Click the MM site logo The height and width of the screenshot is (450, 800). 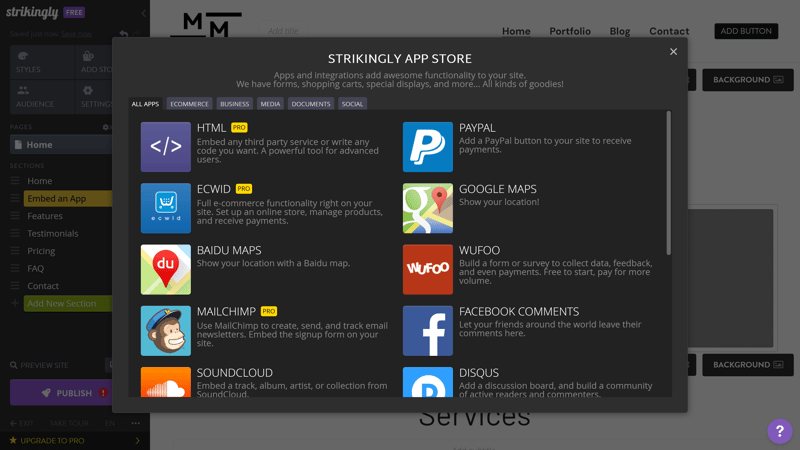[206, 25]
